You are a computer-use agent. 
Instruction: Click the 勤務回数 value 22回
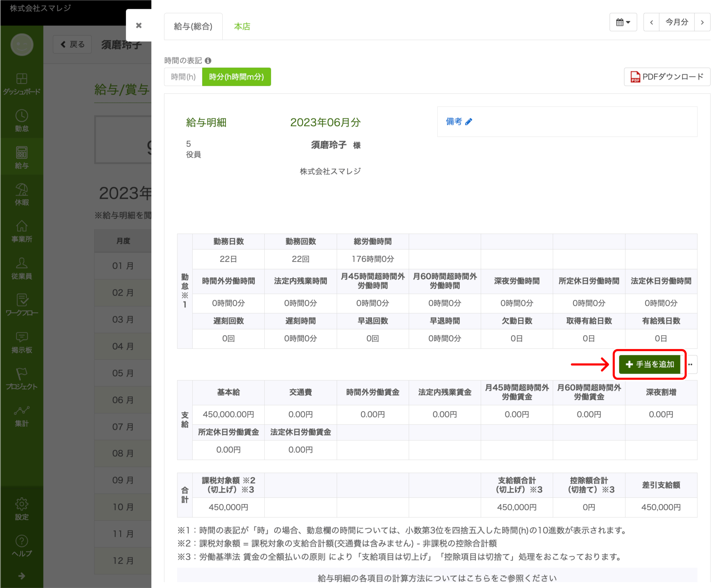coord(300,259)
